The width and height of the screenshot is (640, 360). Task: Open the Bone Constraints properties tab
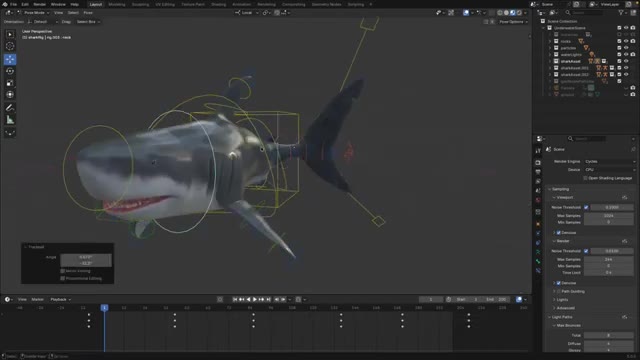538,271
